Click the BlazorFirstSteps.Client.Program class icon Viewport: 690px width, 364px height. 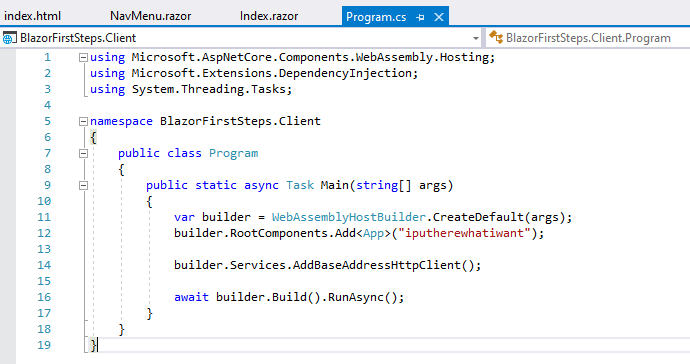(x=496, y=37)
